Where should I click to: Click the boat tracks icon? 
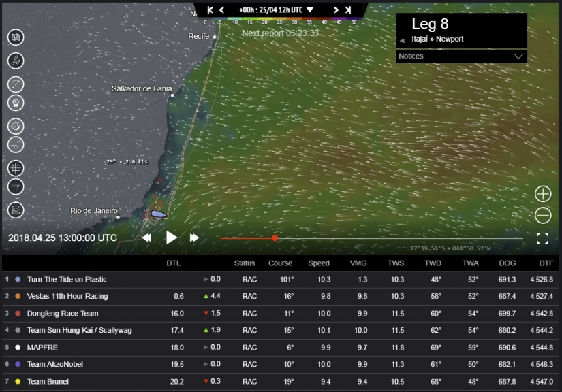click(x=16, y=61)
